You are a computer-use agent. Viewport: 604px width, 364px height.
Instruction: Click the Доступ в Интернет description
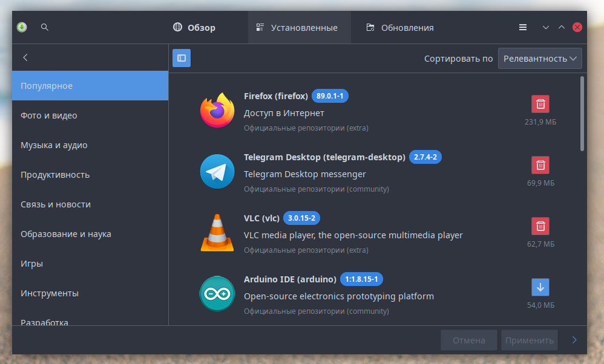pyautogui.click(x=284, y=113)
